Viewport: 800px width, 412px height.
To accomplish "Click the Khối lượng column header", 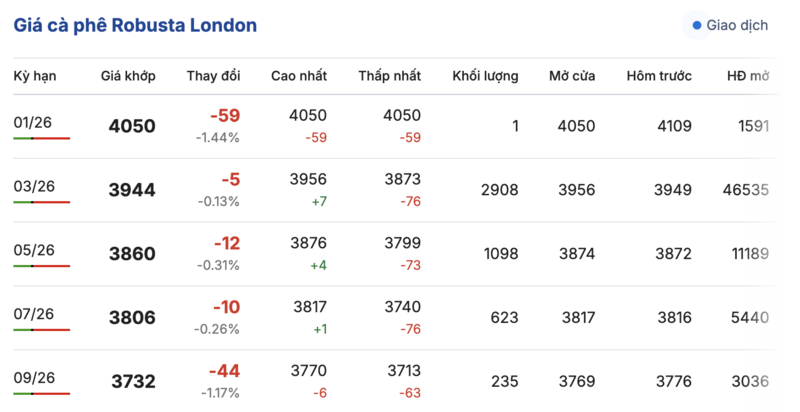I will click(485, 76).
